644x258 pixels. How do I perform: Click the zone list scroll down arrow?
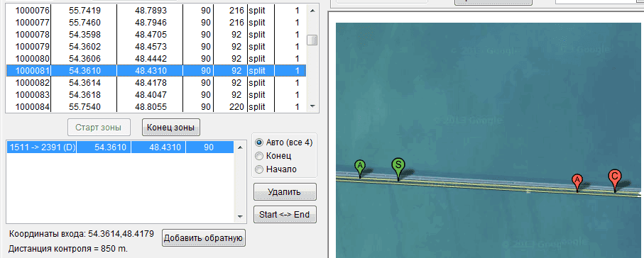coord(240,217)
